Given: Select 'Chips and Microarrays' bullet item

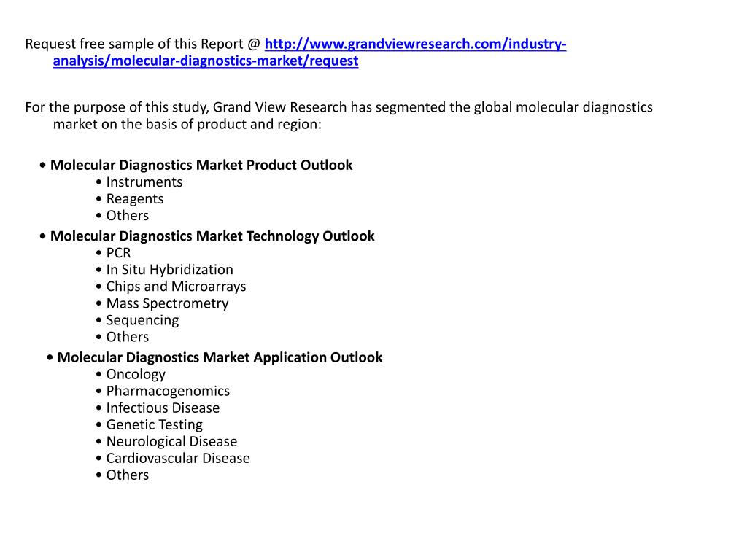Looking at the screenshot, I should click(x=176, y=287).
